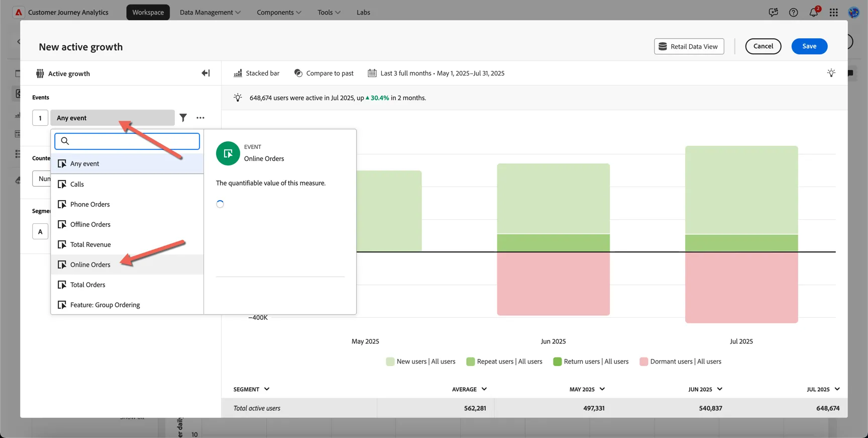The height and width of the screenshot is (438, 868).
Task: Sort by the SEGMENT column header
Action: point(251,389)
